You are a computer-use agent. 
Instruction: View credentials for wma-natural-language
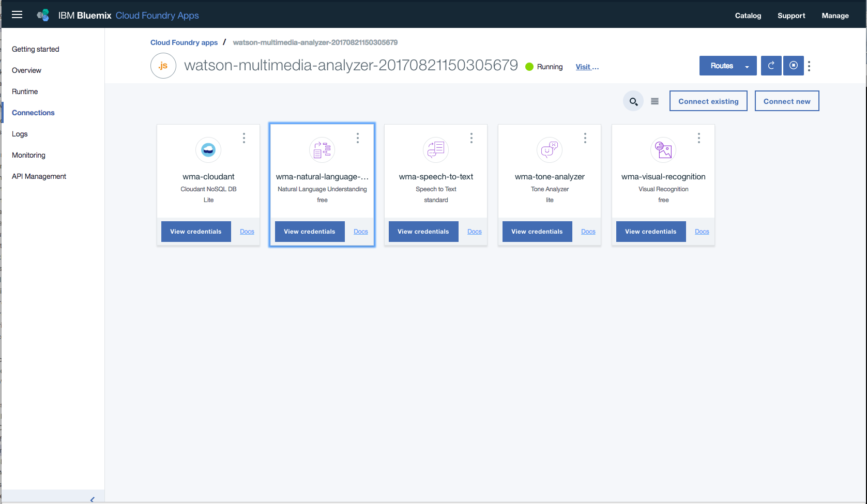pyautogui.click(x=310, y=232)
